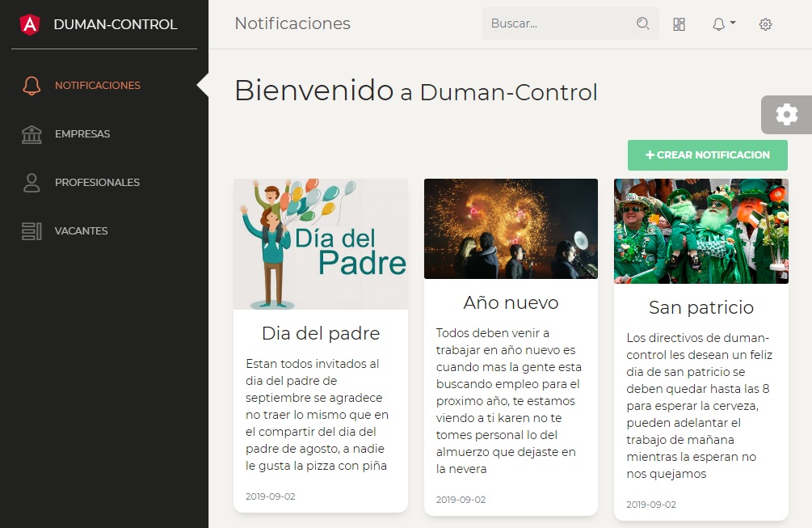Open the Año nuevo fireworks image
812x528 pixels.
pos(511,229)
